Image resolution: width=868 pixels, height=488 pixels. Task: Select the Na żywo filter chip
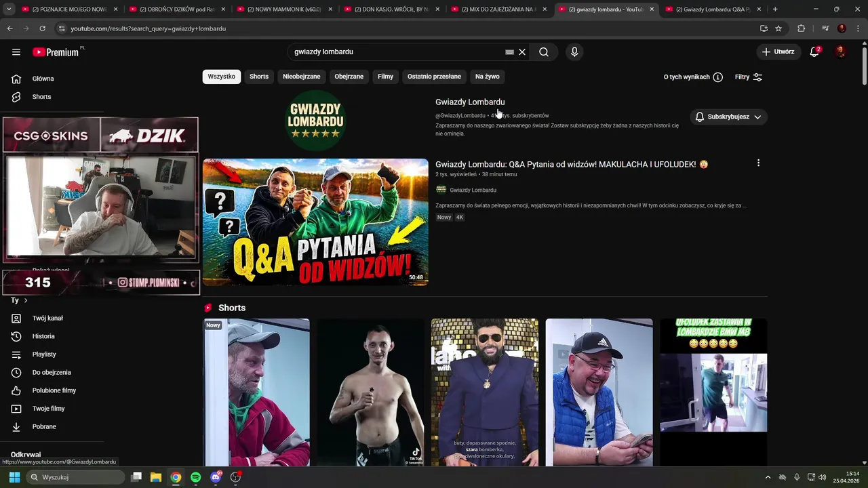click(487, 77)
